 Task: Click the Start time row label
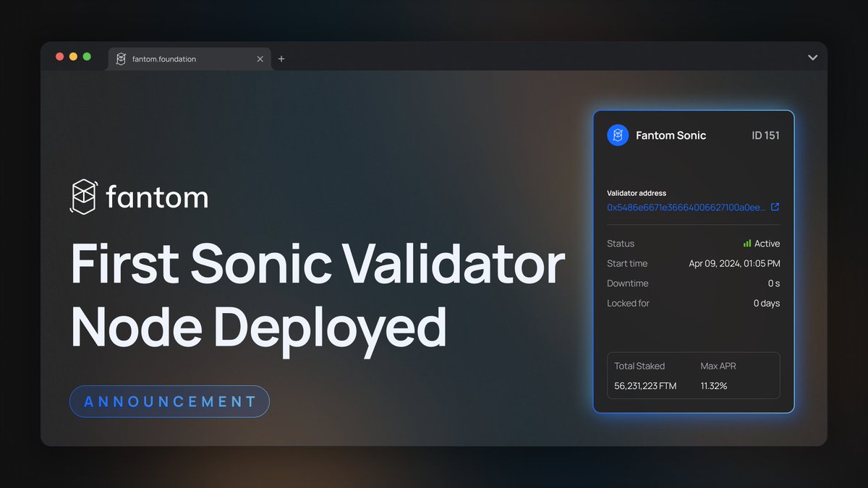tap(627, 264)
